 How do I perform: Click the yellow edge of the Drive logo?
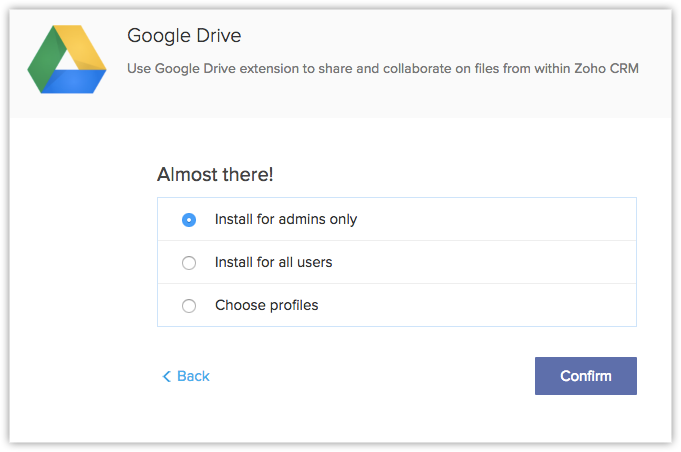[84, 52]
